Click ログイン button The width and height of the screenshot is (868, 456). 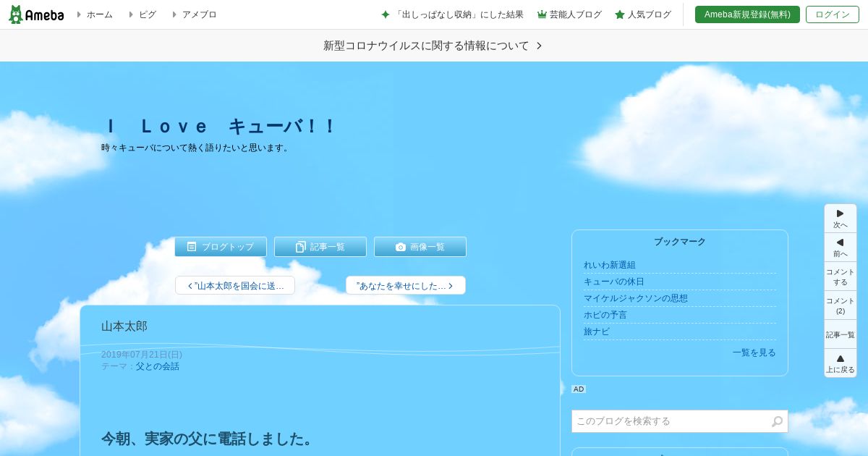(x=833, y=14)
